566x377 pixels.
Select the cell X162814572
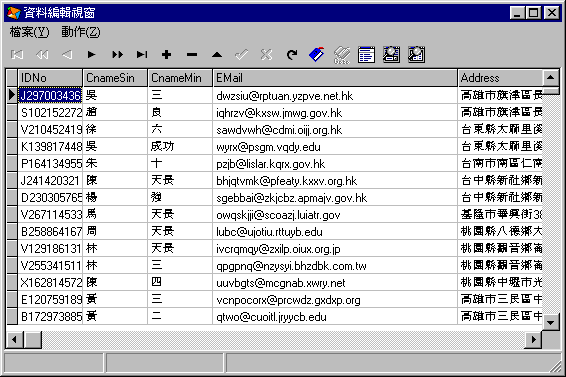click(50, 282)
